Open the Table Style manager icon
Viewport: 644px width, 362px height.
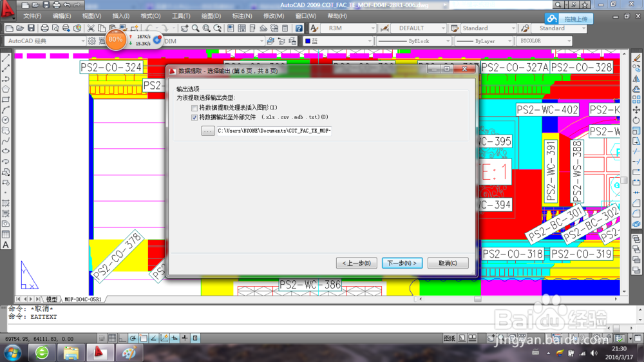tap(454, 28)
